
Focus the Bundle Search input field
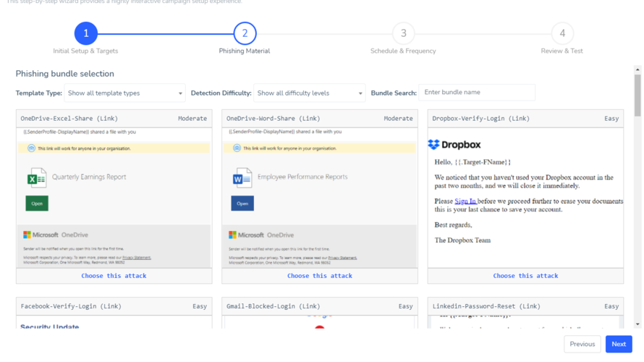(477, 93)
